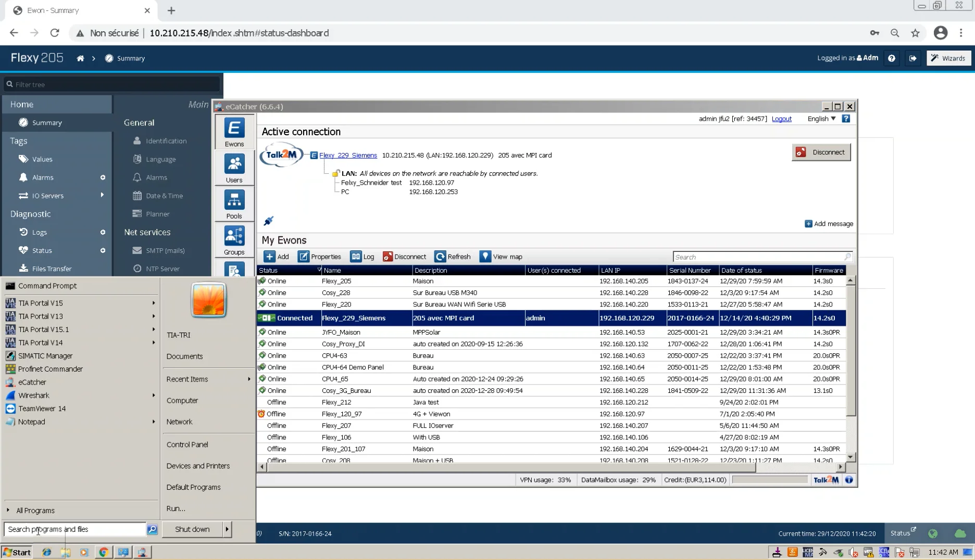Open the English language dropdown in eCatcher
This screenshot has height=560, width=975.
pos(820,119)
